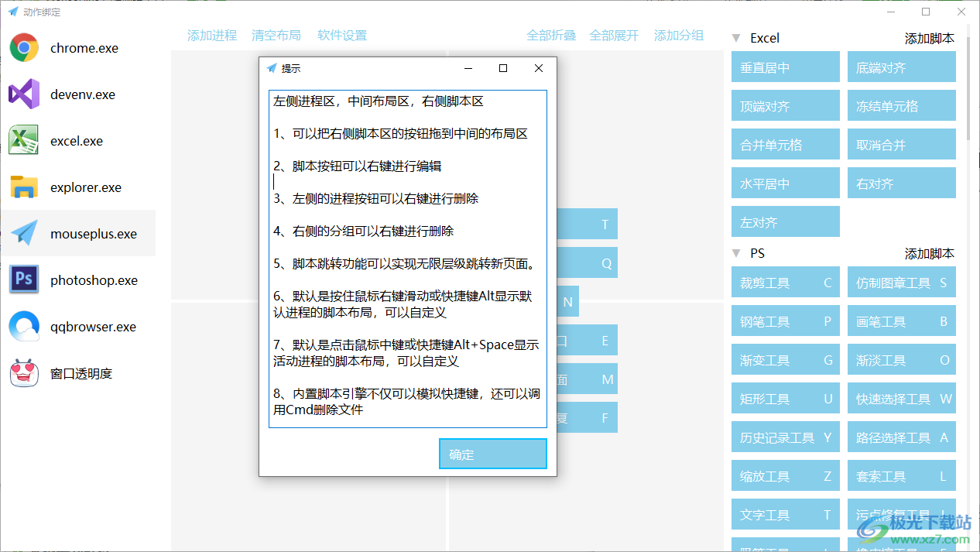
Task: Click the layout button with key M
Action: [588, 379]
